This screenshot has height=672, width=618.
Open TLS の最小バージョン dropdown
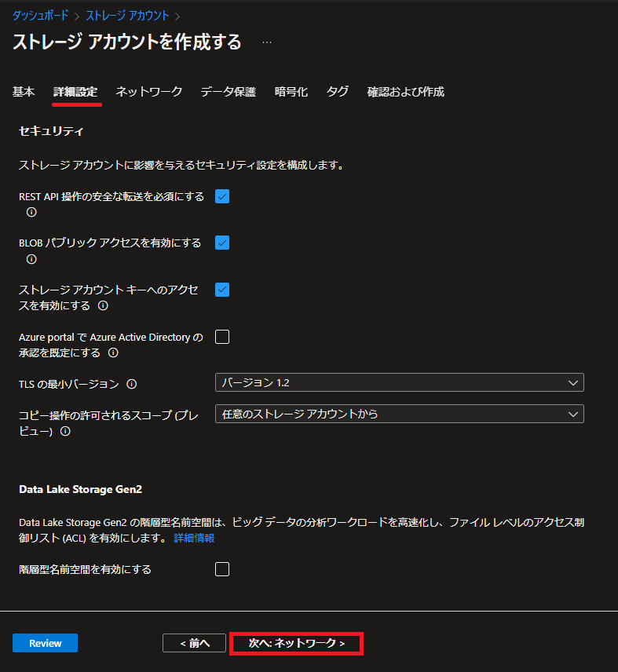pos(399,382)
